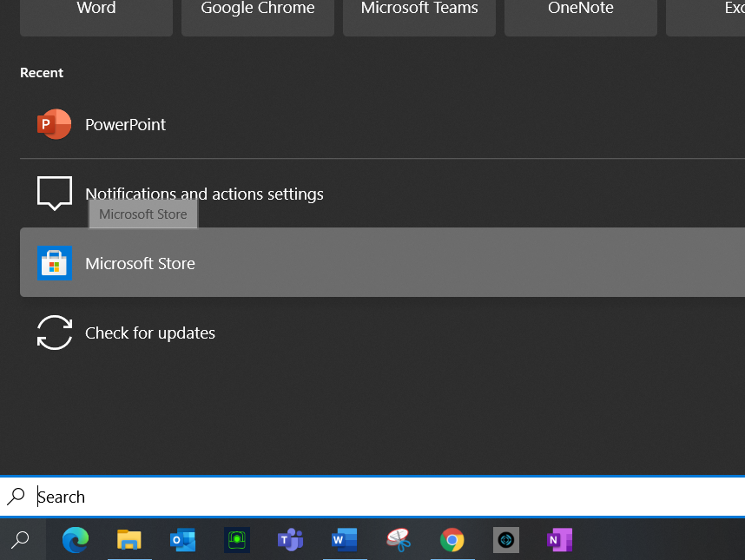Click the taskbar search magnifier button
This screenshot has height=560, width=745.
click(21, 539)
